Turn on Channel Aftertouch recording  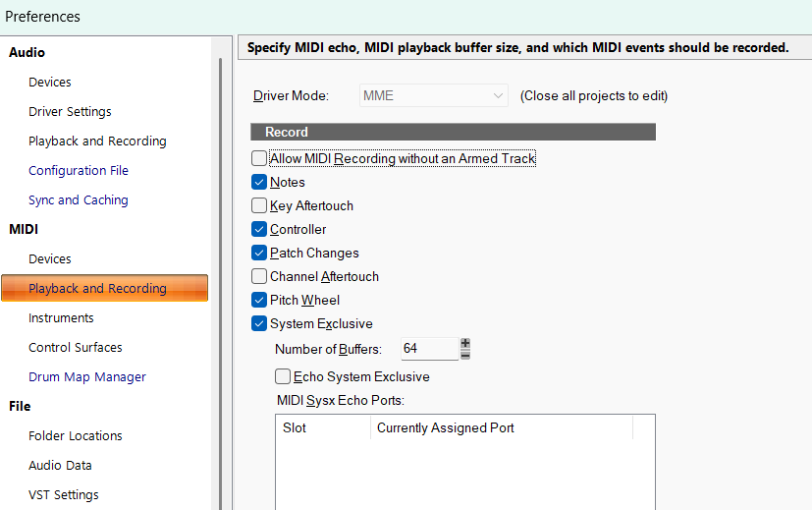point(259,276)
